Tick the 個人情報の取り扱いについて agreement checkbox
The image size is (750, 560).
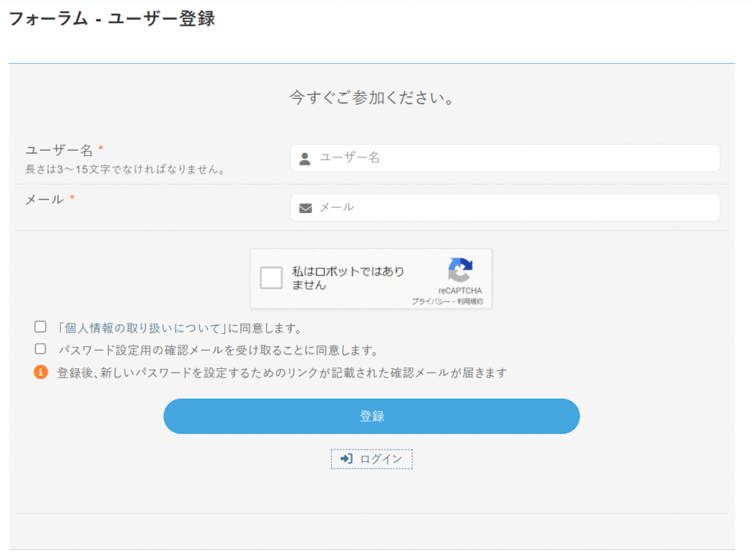point(40,326)
